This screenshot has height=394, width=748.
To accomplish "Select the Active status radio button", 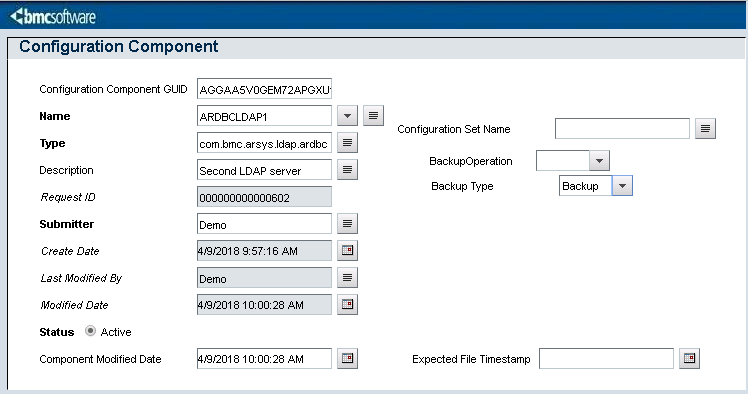I will coord(90,331).
